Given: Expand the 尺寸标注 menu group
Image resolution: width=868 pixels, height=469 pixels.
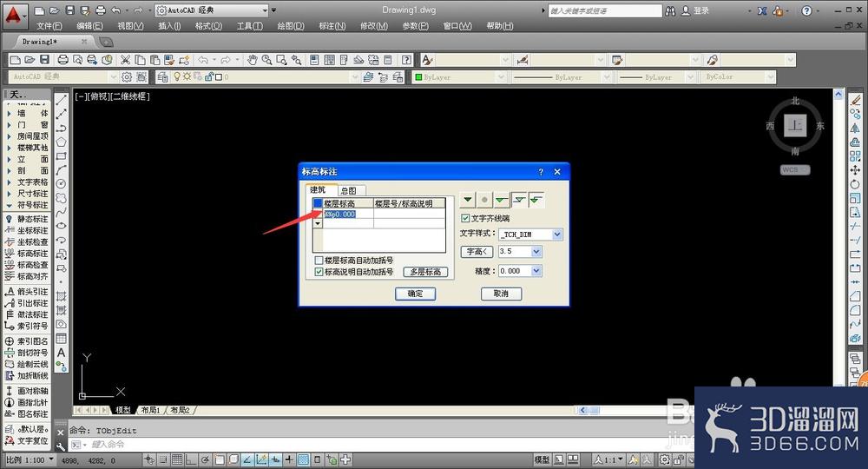Looking at the screenshot, I should click(x=27, y=194).
